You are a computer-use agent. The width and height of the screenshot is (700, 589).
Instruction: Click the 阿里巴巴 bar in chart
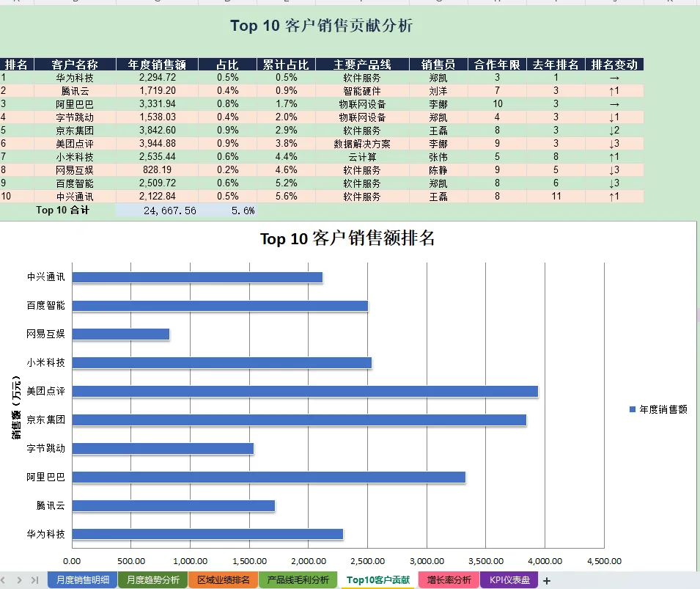(x=269, y=478)
